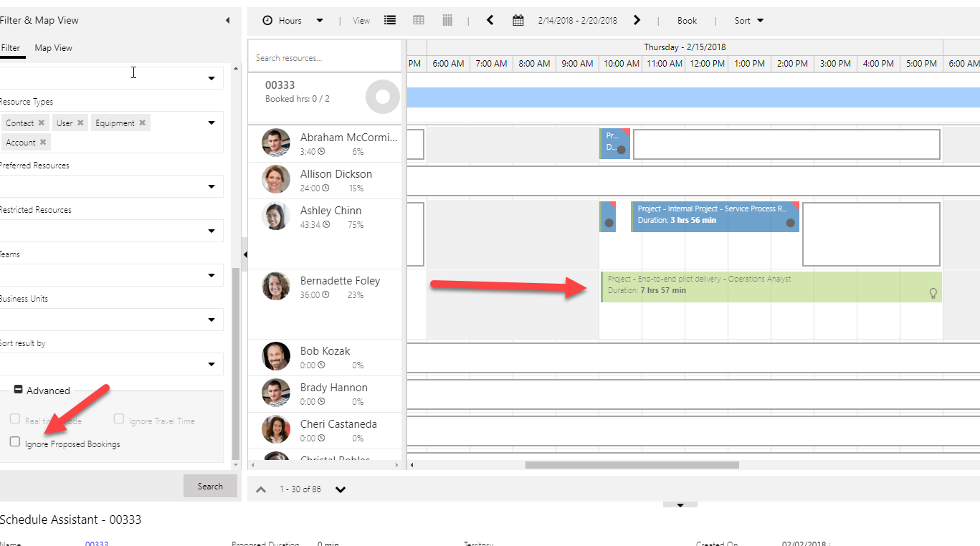Expand the Sort dropdown menu
Screen dimensions: 980x546
749,21
